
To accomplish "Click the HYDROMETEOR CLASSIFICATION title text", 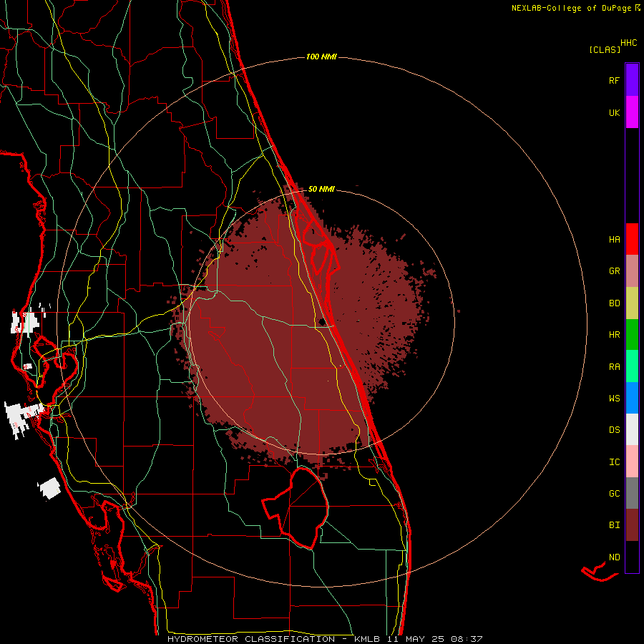I will pos(251,639).
